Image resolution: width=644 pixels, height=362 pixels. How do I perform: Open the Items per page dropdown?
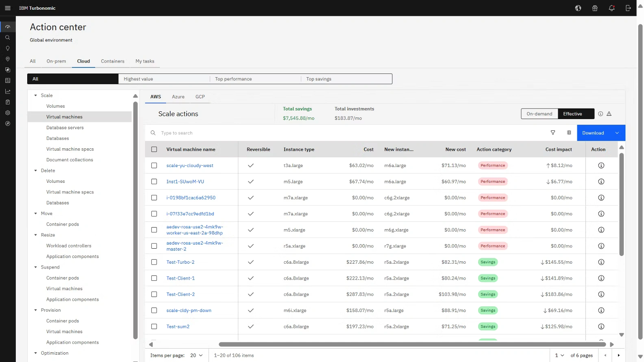pyautogui.click(x=196, y=355)
